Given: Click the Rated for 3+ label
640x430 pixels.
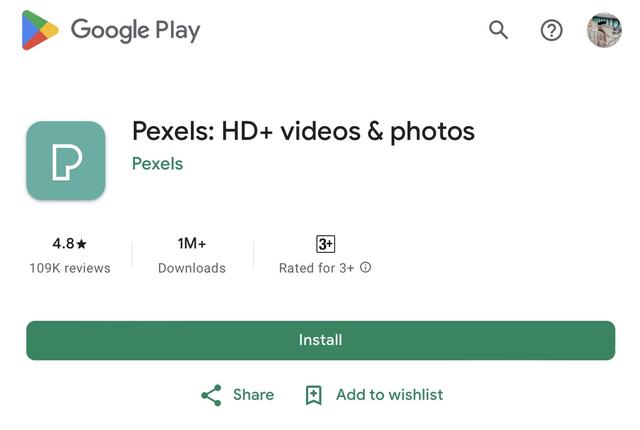Looking at the screenshot, I should (316, 268).
